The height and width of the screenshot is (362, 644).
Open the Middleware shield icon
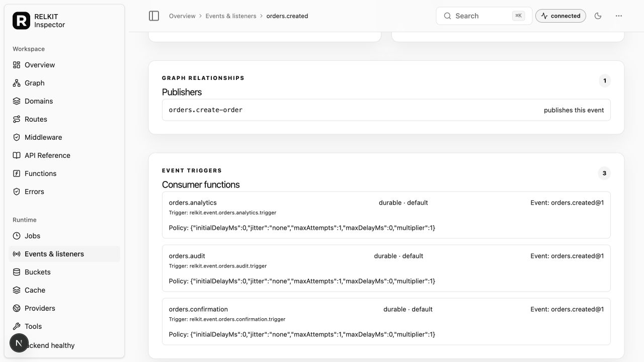(17, 137)
